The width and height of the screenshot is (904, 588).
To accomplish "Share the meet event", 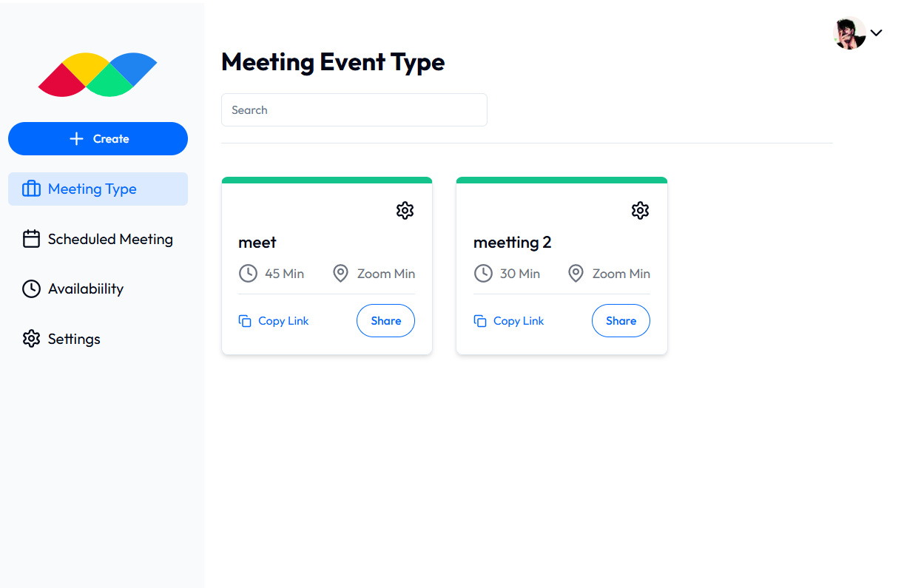I will (385, 321).
